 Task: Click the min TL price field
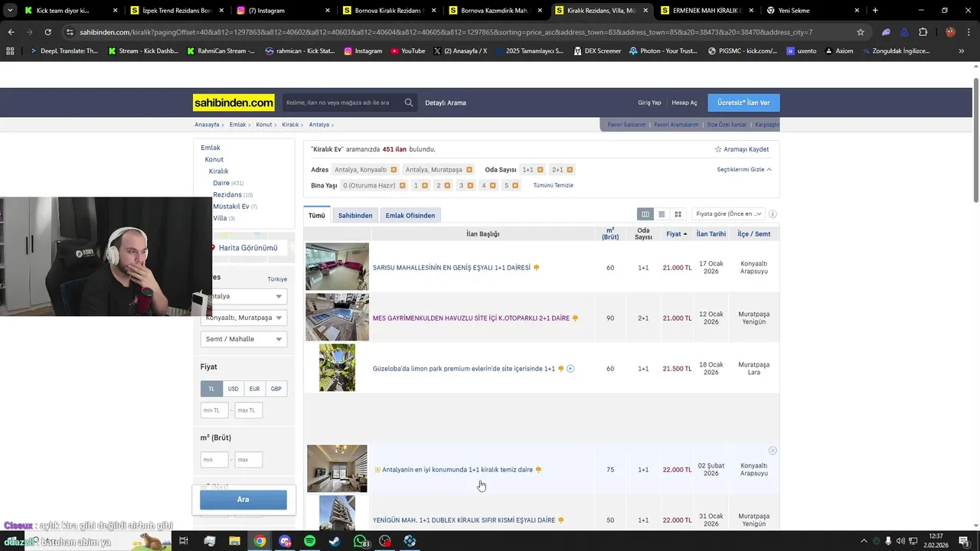click(x=214, y=410)
